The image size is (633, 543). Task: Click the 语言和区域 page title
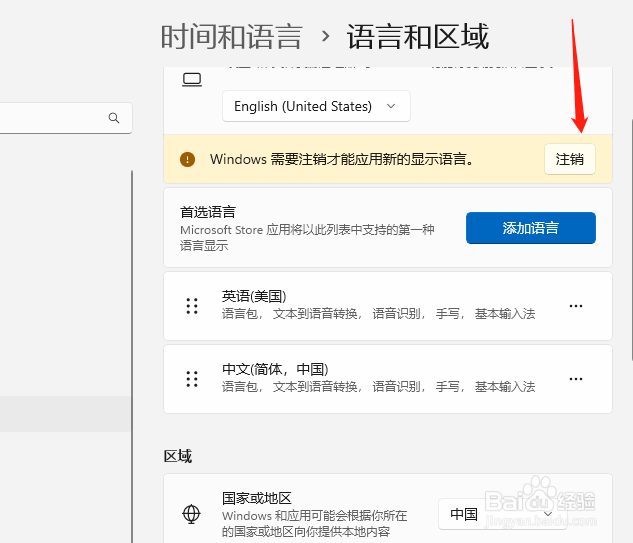pos(418,37)
